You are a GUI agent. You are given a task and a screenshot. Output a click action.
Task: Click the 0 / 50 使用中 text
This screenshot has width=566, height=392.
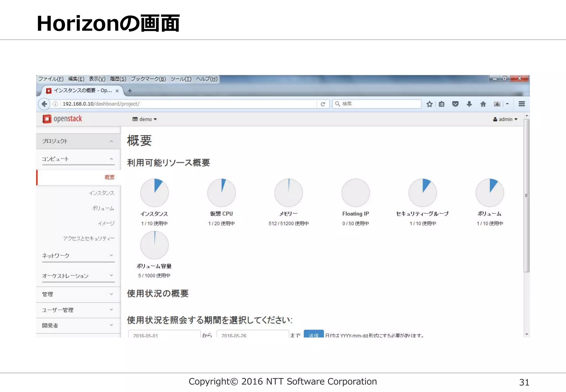tap(355, 223)
